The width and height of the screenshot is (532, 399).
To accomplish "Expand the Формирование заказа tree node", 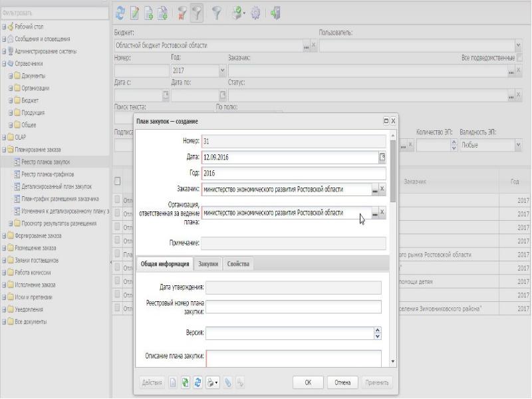I will [x=4, y=236].
